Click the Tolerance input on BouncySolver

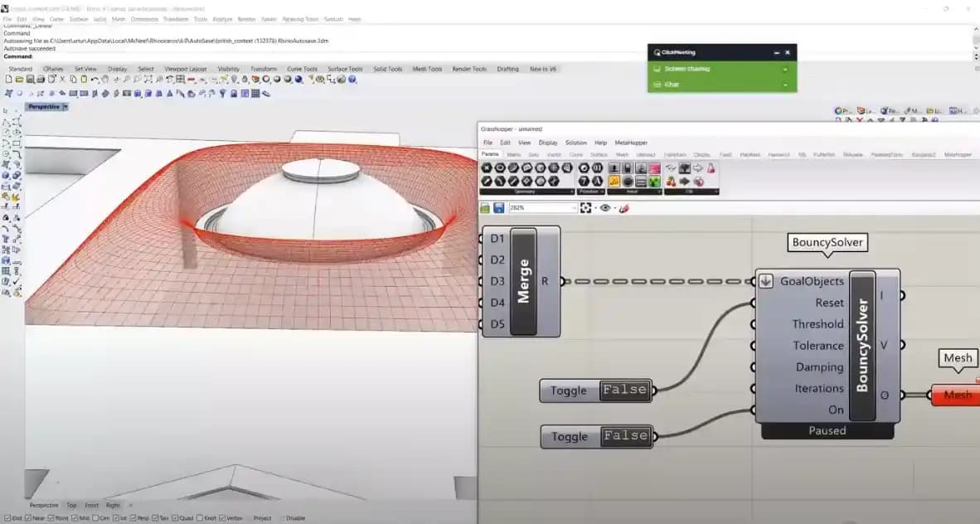point(818,346)
